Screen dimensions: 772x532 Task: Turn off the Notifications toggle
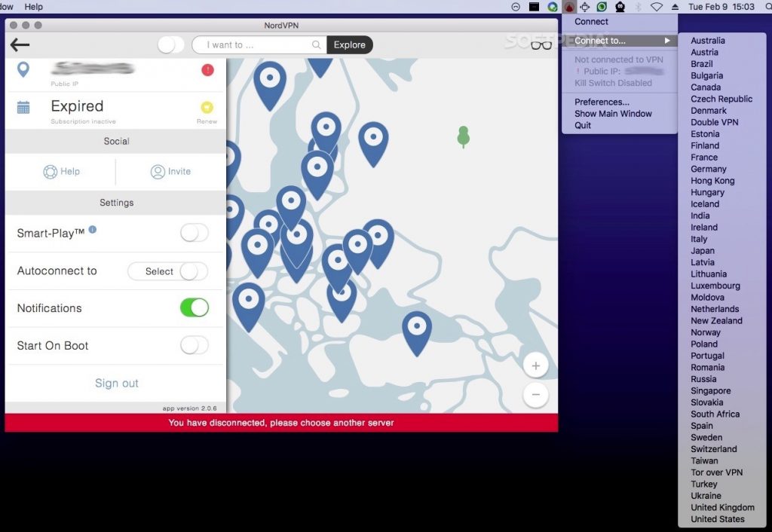pyautogui.click(x=194, y=307)
